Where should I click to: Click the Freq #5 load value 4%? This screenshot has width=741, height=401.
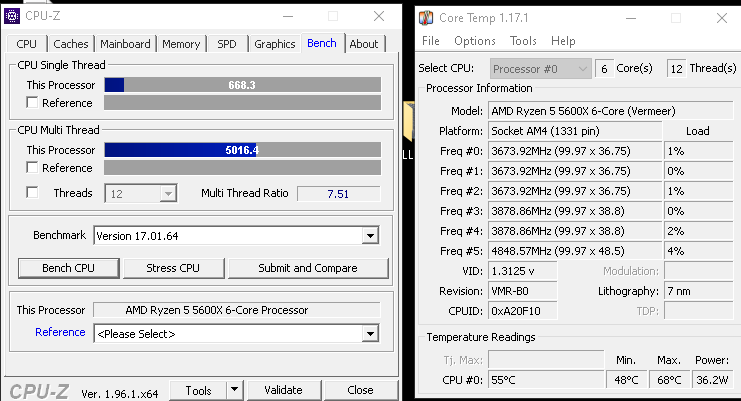(698, 251)
